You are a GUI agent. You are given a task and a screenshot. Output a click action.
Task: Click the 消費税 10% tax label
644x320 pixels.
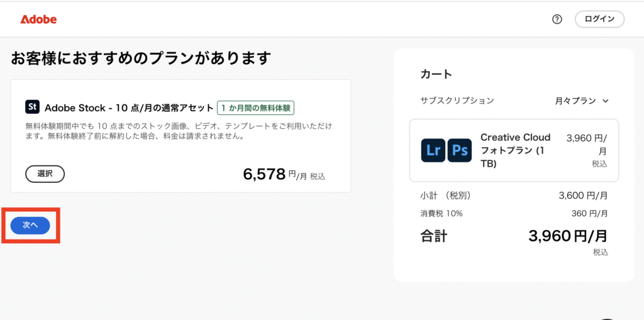441,214
